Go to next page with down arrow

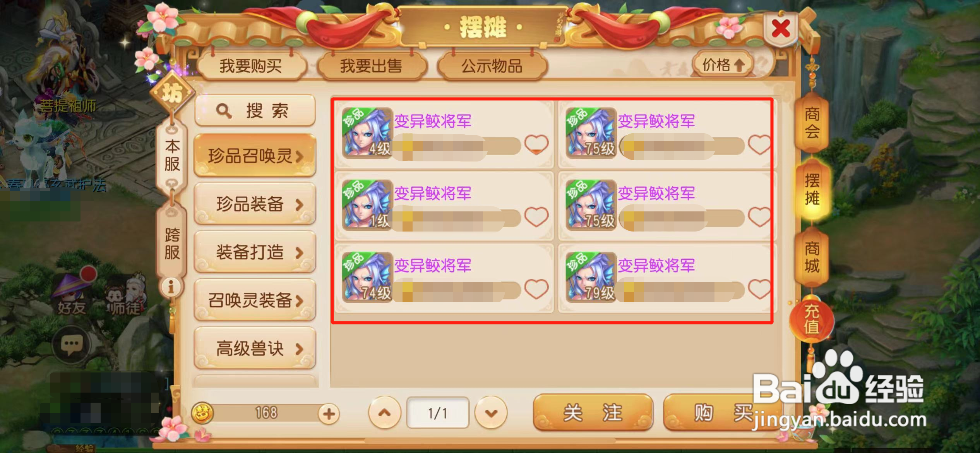click(491, 413)
